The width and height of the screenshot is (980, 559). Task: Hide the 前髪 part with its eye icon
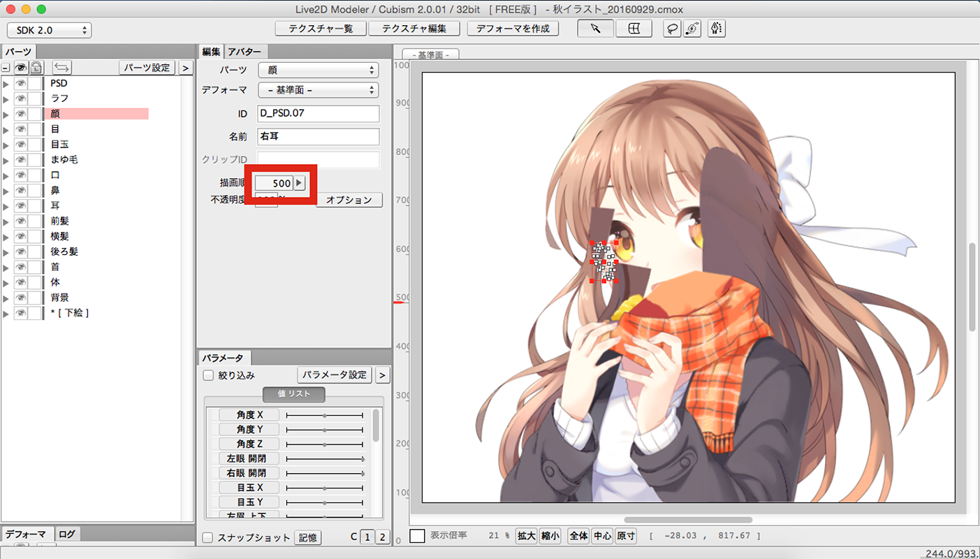tap(21, 222)
